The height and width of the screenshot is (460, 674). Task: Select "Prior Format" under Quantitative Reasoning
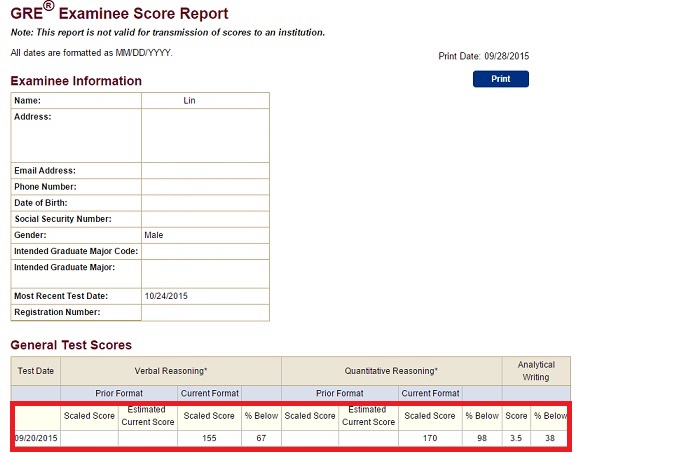[x=340, y=393]
